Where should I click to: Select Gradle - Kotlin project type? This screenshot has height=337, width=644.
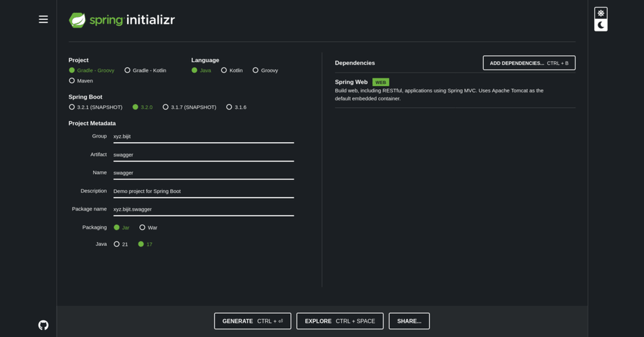pos(145,70)
